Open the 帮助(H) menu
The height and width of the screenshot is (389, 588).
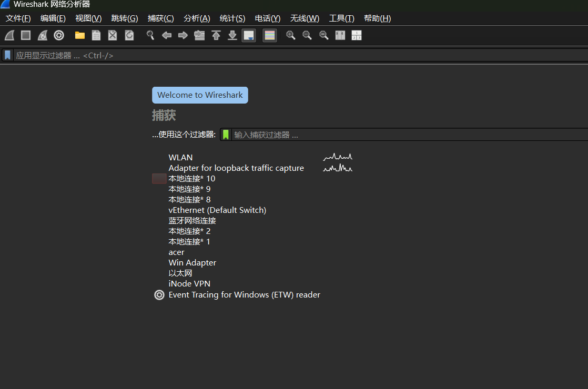coord(377,18)
